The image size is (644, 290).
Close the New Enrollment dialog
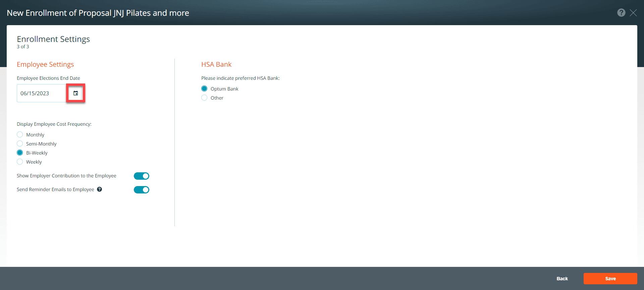(x=633, y=13)
